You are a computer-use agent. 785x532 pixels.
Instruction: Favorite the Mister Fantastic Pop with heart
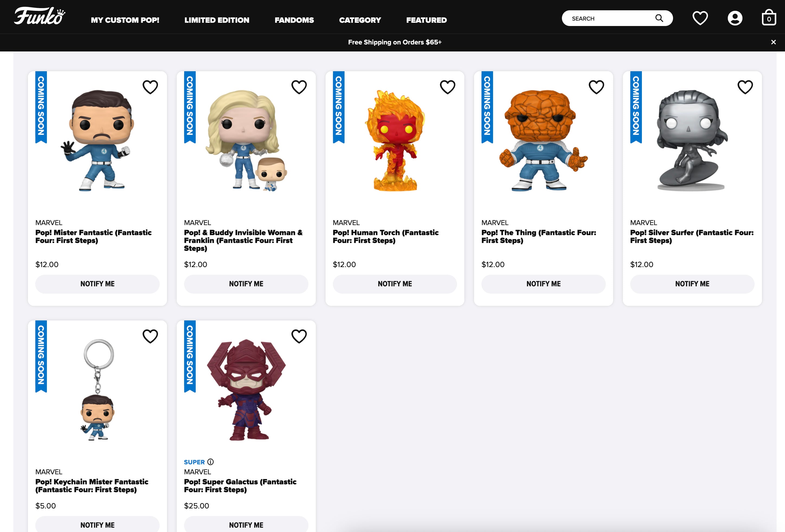tap(150, 87)
